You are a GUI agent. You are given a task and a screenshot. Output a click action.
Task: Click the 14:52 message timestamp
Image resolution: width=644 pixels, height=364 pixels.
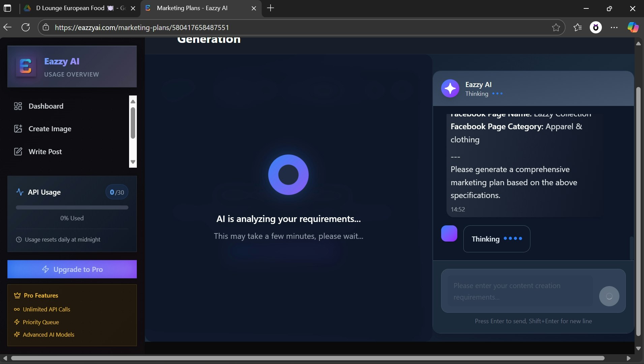[x=458, y=209]
